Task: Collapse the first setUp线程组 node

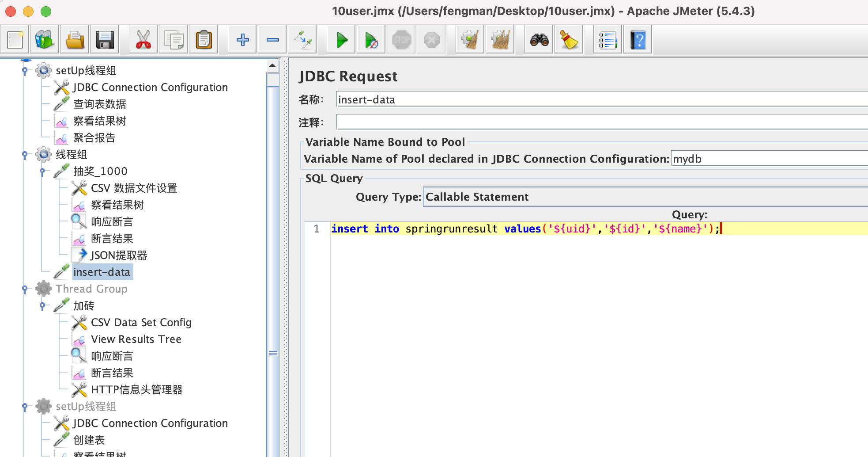Action: click(x=25, y=70)
